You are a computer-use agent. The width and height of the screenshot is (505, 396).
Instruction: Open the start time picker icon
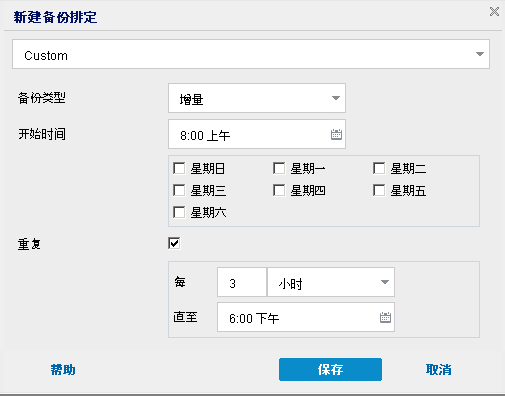point(336,134)
